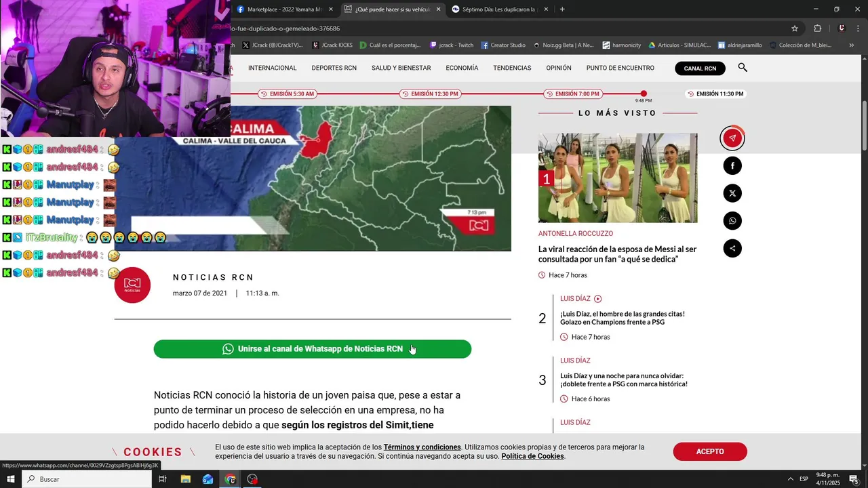Open 'Luis Díaz y una noche para nunca olvidar' article

click(624, 380)
